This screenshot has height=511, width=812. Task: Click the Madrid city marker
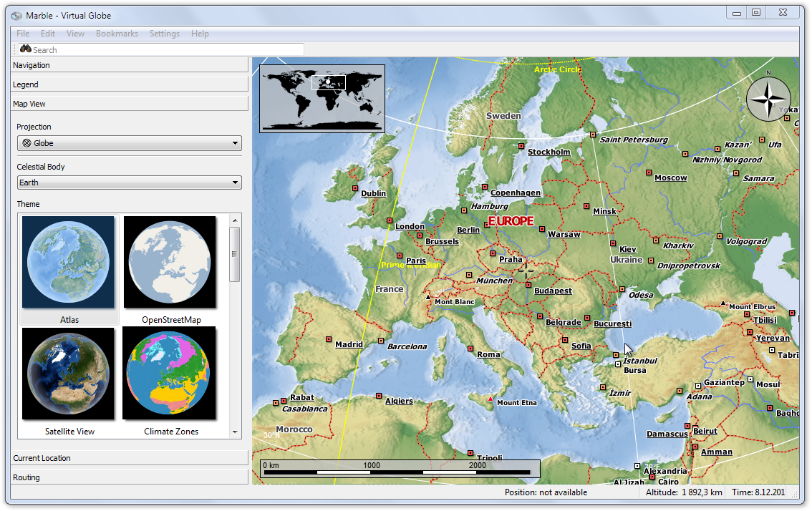329,339
